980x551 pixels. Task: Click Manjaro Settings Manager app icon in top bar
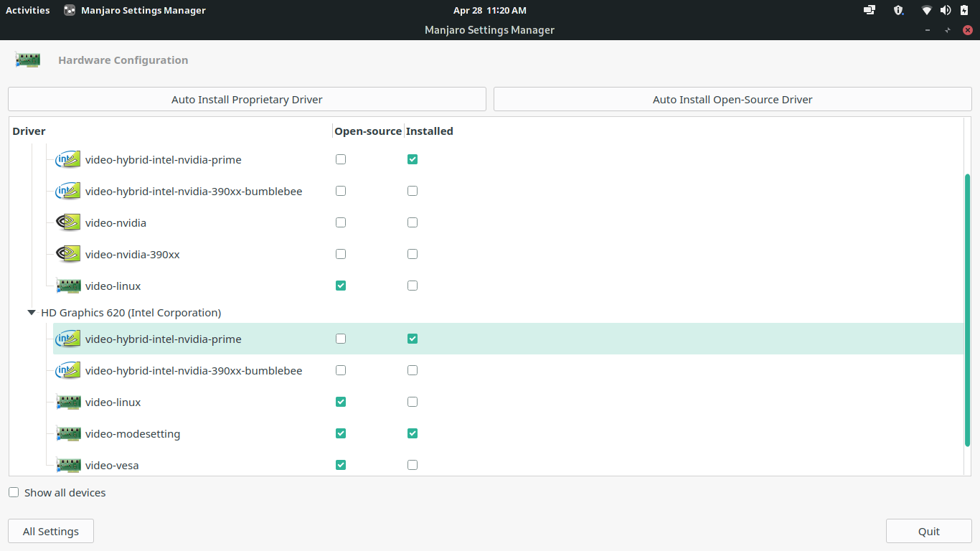[x=70, y=10]
